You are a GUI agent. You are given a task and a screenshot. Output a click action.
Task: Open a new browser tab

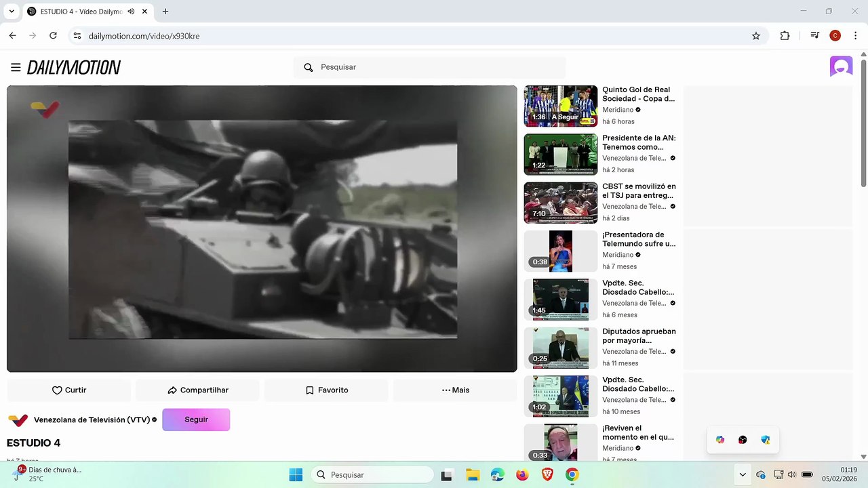click(165, 12)
